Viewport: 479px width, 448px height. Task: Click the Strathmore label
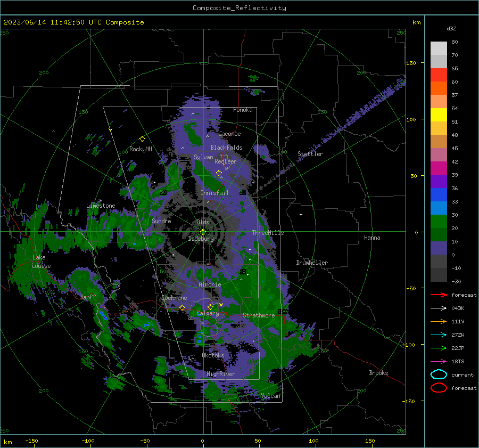click(259, 315)
